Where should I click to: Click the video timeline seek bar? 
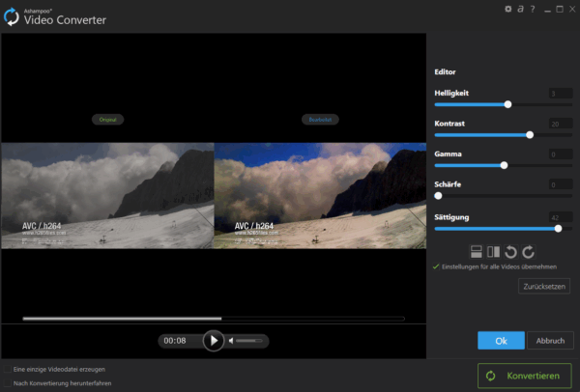click(213, 318)
